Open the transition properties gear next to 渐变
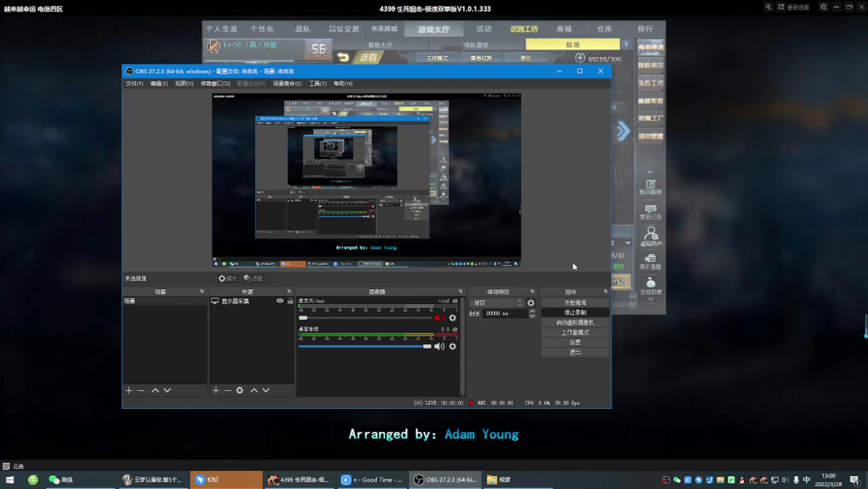Viewport: 868px width, 489px height. click(531, 303)
